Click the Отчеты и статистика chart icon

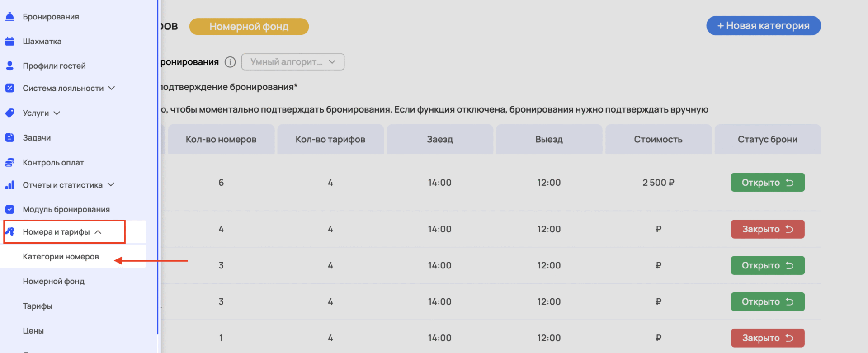coord(9,185)
